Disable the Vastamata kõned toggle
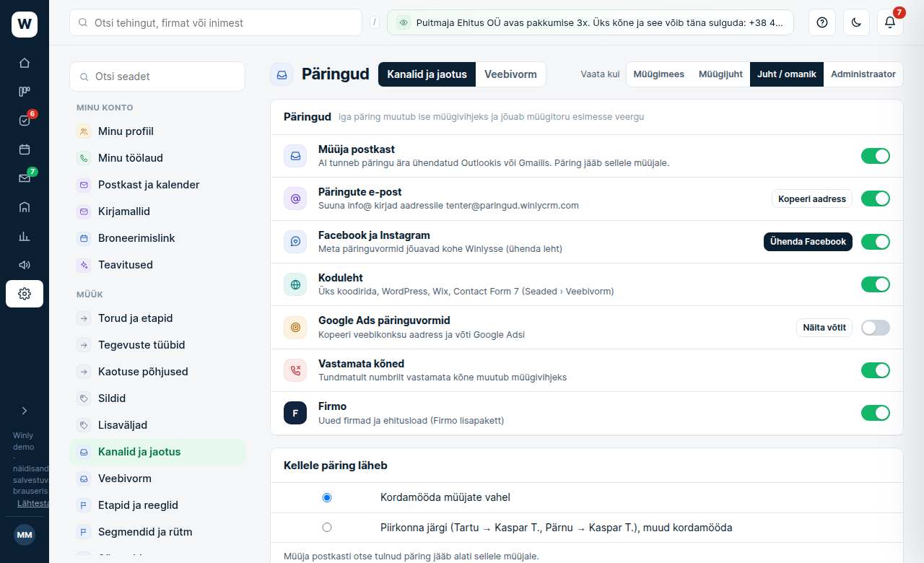Image resolution: width=924 pixels, height=563 pixels. tap(876, 370)
